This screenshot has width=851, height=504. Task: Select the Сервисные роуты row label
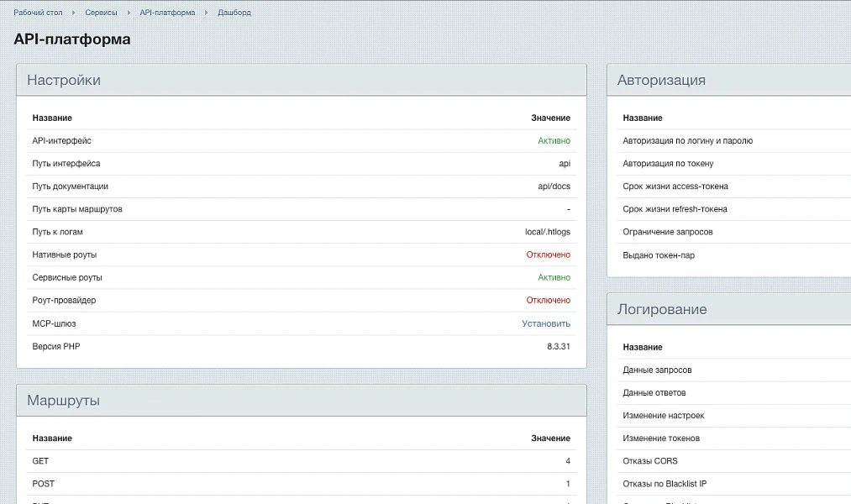pos(67,277)
